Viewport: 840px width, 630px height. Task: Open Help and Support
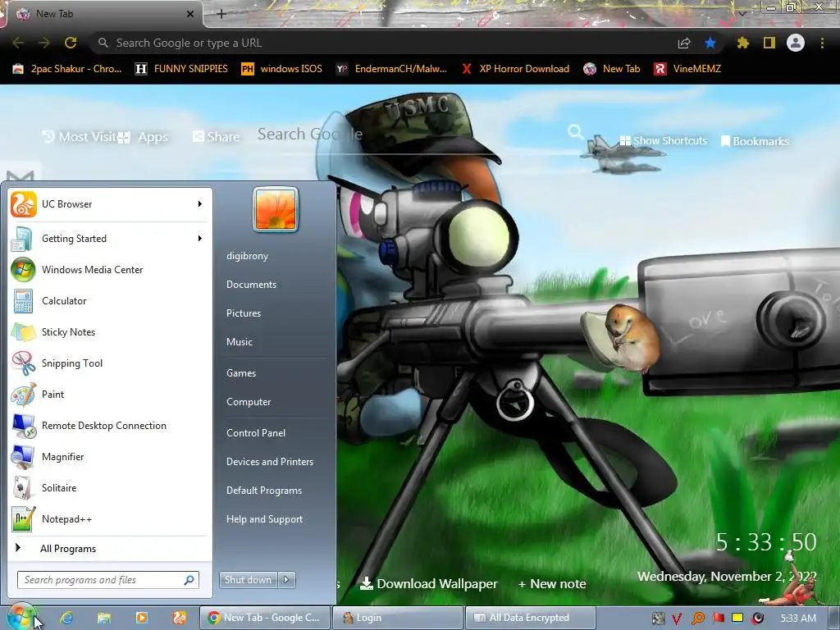pyautogui.click(x=265, y=519)
